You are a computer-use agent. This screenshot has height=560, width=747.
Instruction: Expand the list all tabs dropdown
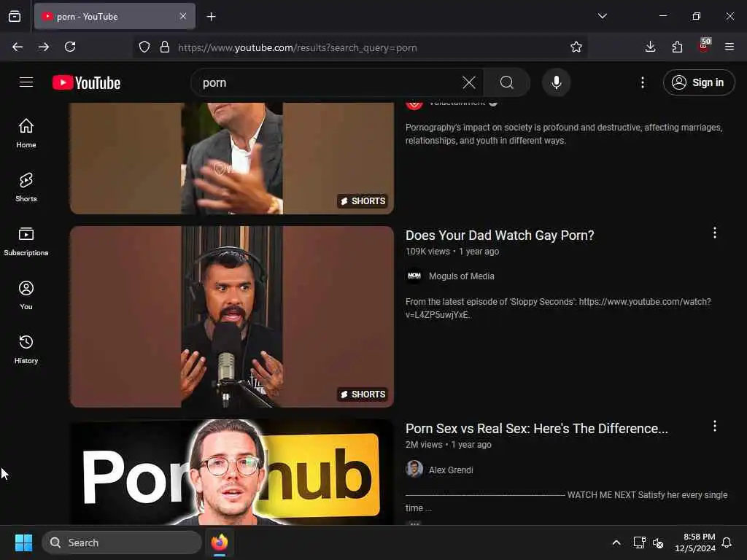[602, 17]
